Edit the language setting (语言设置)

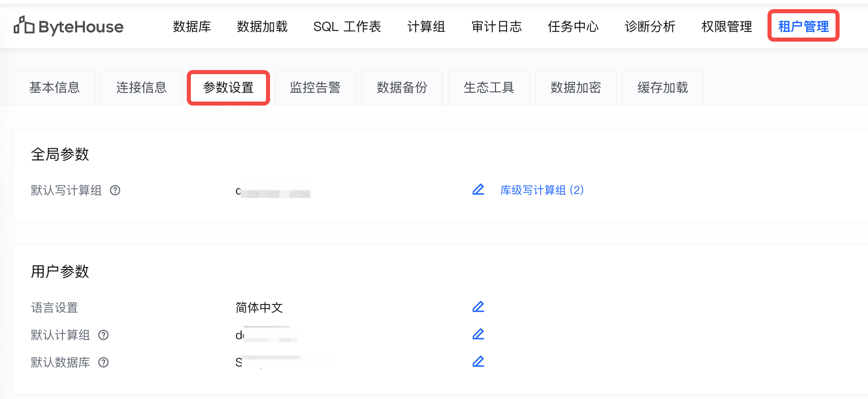(x=478, y=307)
